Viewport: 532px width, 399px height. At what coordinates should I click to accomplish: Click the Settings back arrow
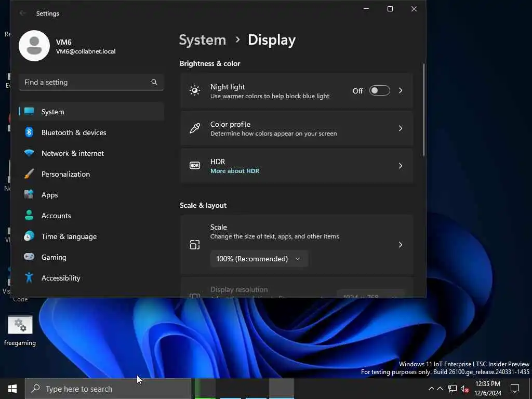pos(23,13)
